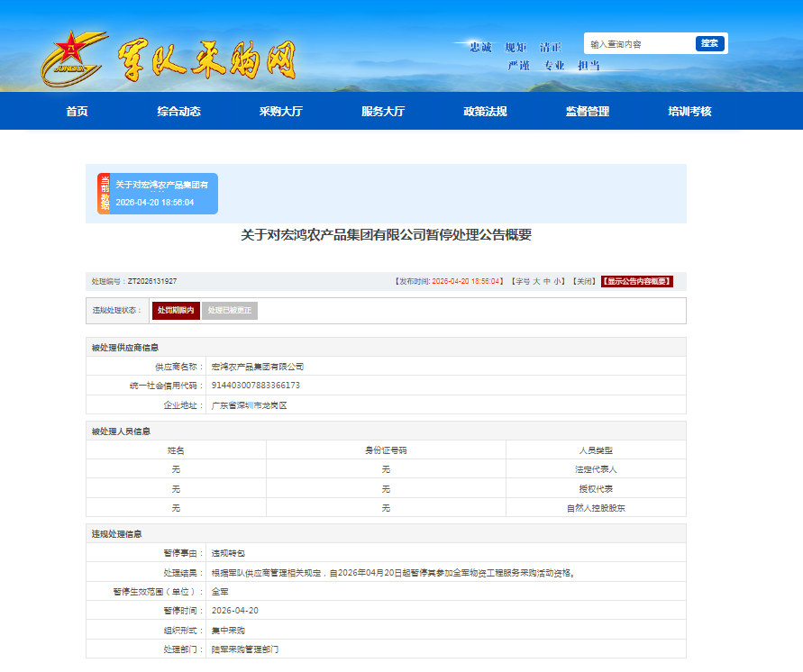
Task: Click the 军队采购网 emblem logo
Action: point(75,57)
